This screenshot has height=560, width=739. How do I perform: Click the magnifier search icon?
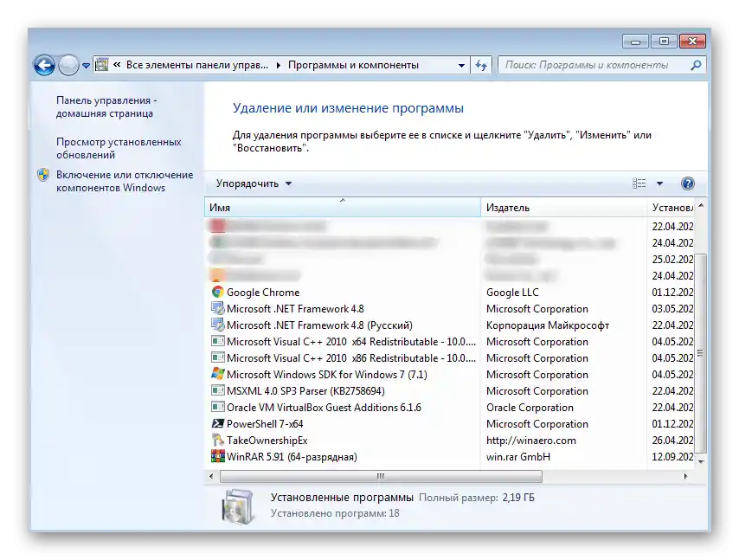click(696, 65)
